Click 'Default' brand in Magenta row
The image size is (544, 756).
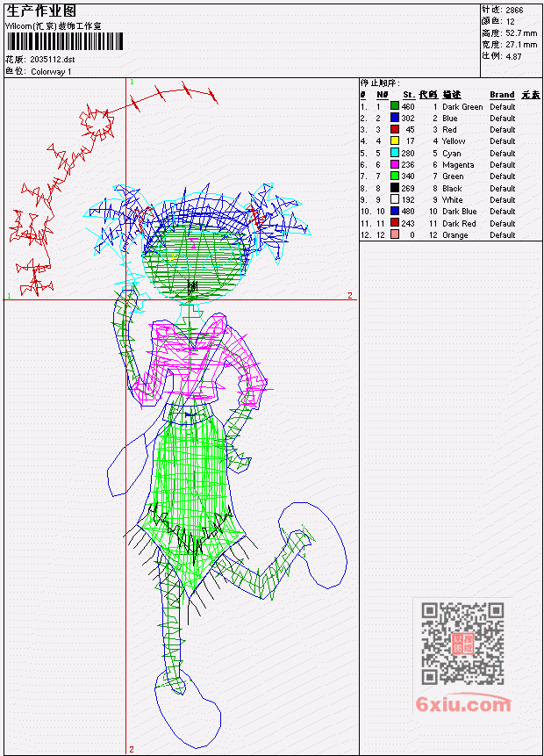point(503,165)
